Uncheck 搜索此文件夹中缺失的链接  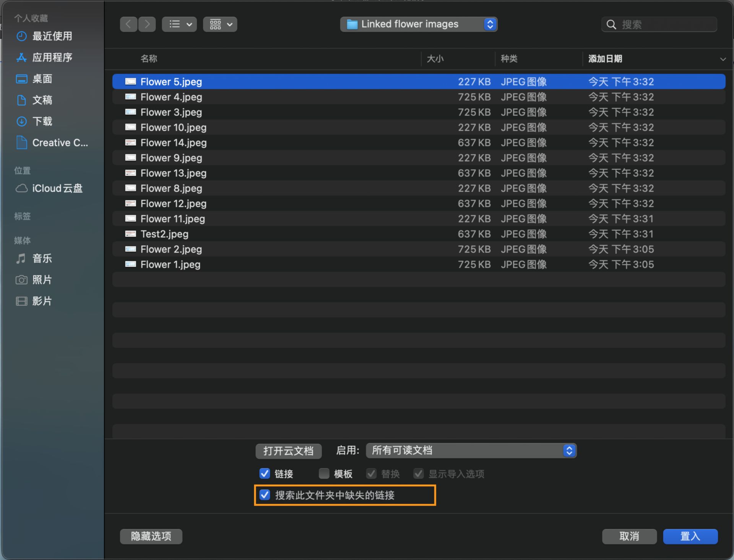265,495
